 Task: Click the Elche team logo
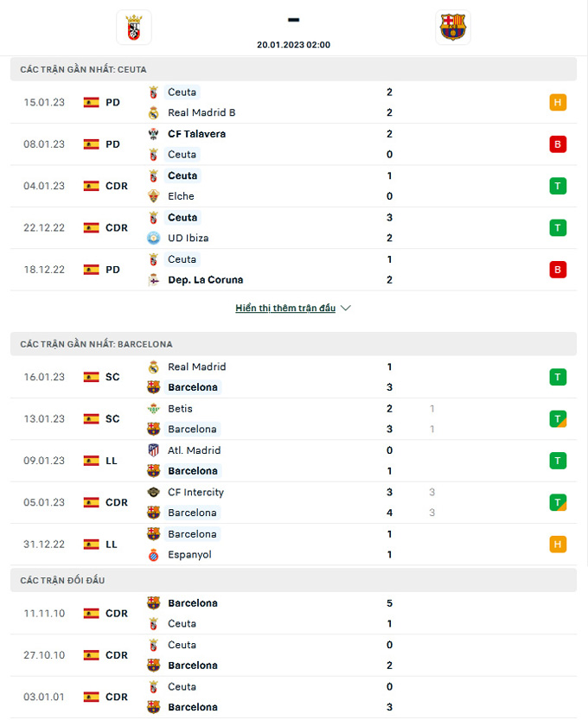point(153,196)
